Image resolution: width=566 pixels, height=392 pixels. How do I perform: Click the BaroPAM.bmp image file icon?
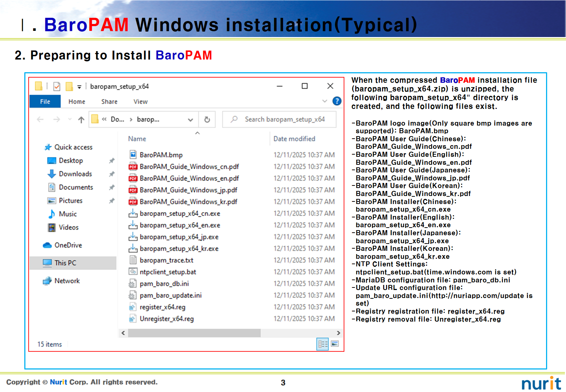point(133,155)
